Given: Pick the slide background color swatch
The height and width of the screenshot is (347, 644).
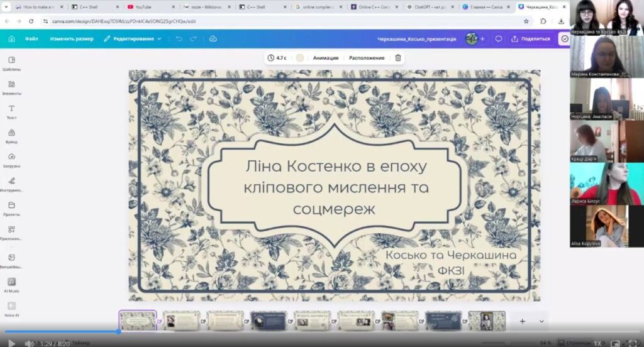Looking at the screenshot, I should pyautogui.click(x=300, y=58).
